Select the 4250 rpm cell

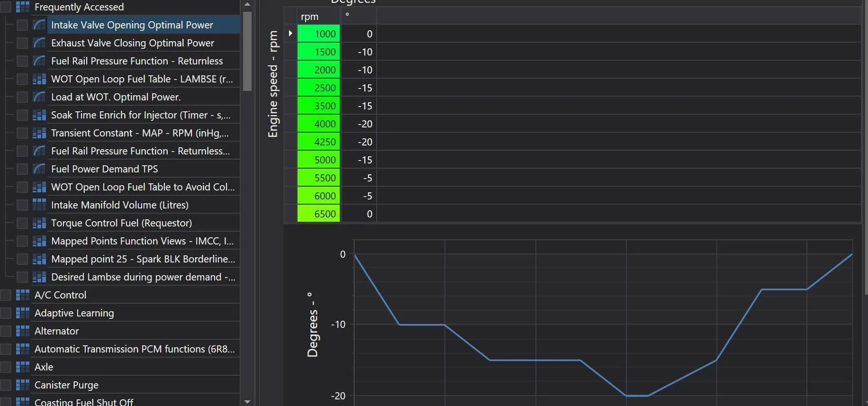point(318,142)
